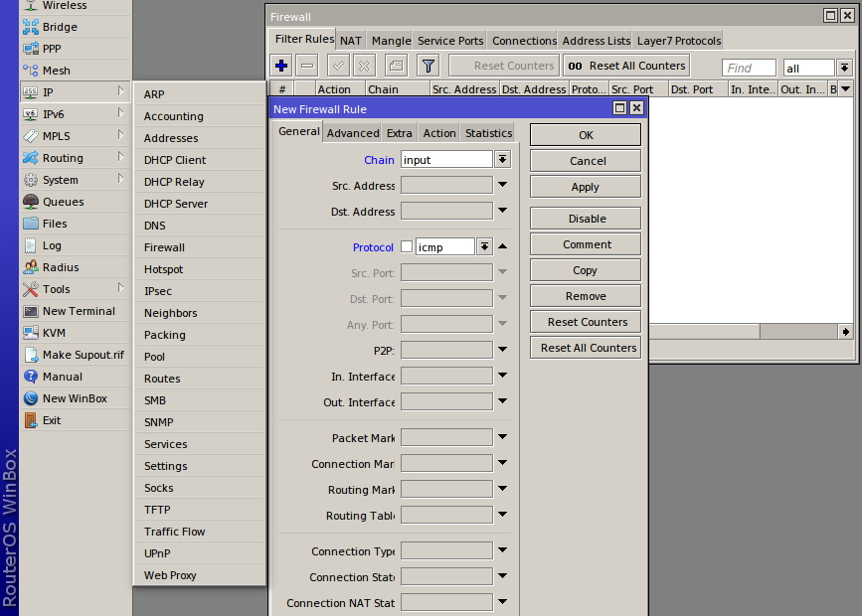Add a new firewall rule with the plus icon
This screenshot has width=862, height=616.
pyautogui.click(x=279, y=66)
